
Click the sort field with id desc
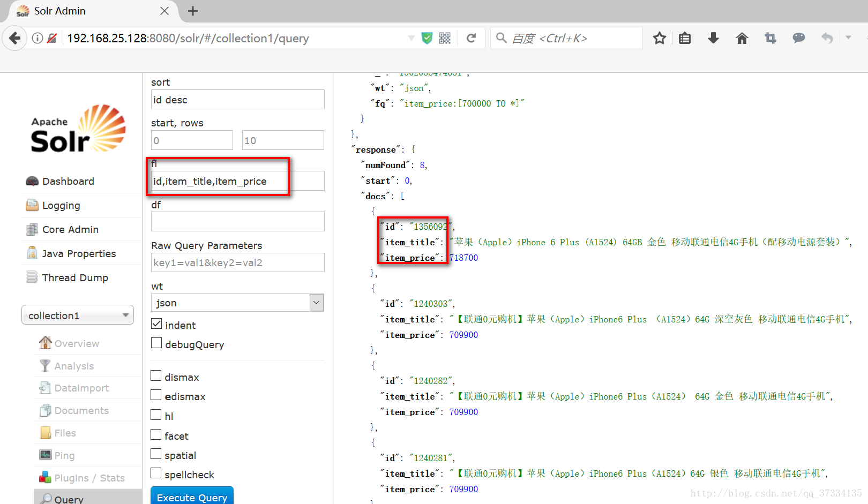[238, 100]
